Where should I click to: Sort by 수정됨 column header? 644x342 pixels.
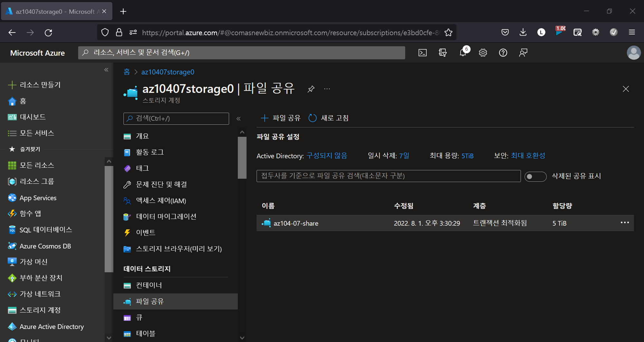pyautogui.click(x=404, y=206)
